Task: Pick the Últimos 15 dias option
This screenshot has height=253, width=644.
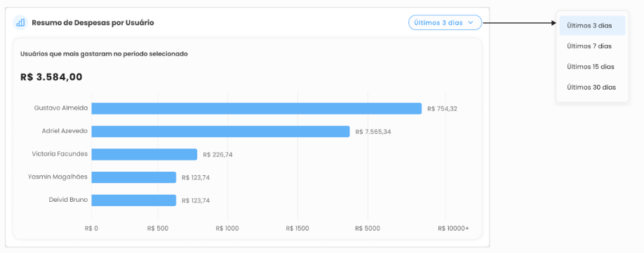Action: [x=592, y=67]
